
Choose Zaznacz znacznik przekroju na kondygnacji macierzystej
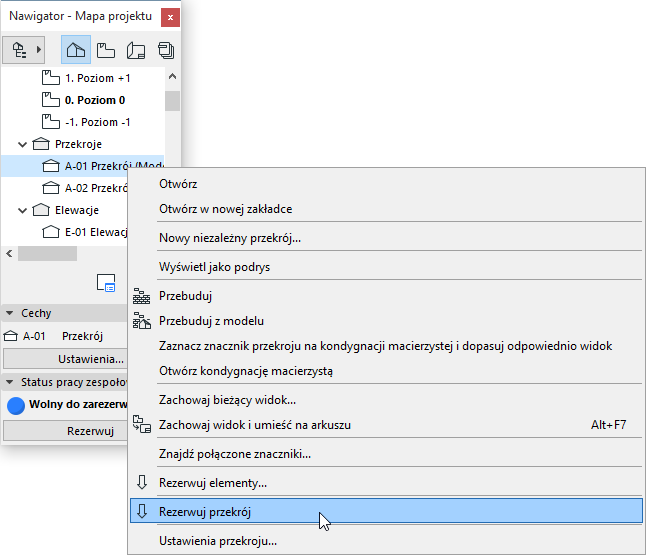pyautogui.click(x=386, y=346)
